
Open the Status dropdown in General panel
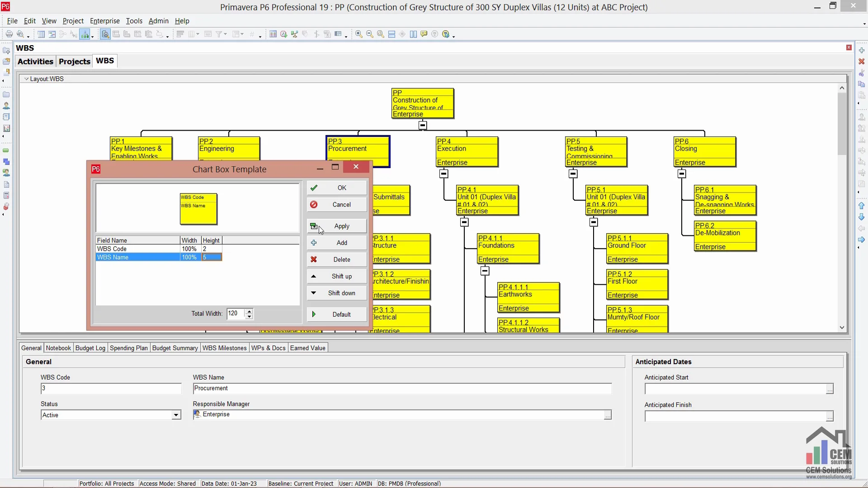175,415
